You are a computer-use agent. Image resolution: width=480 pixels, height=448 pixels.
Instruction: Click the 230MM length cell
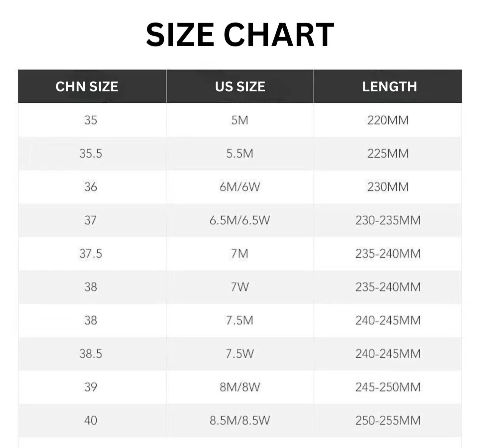pos(388,187)
